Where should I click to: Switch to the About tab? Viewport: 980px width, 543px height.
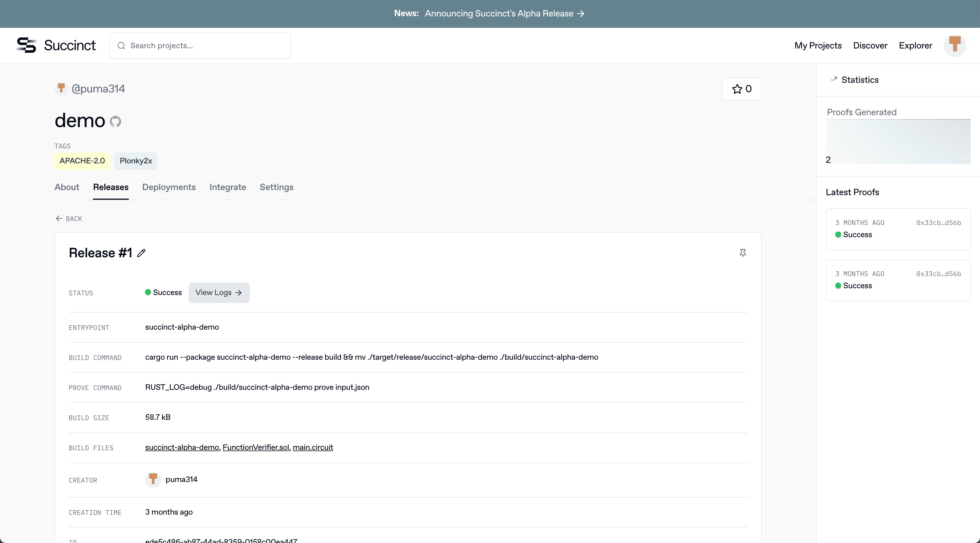coord(67,187)
